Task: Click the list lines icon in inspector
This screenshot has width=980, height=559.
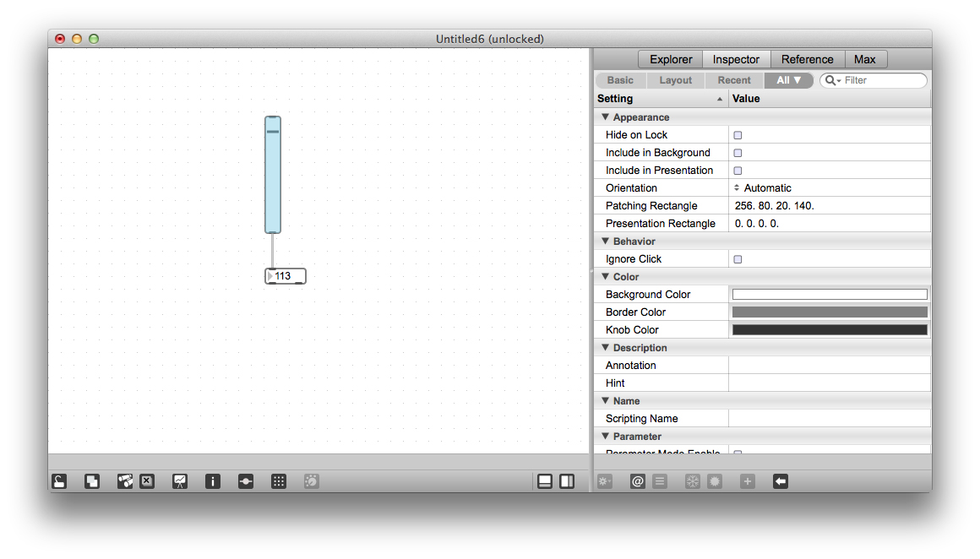Action: [x=660, y=481]
